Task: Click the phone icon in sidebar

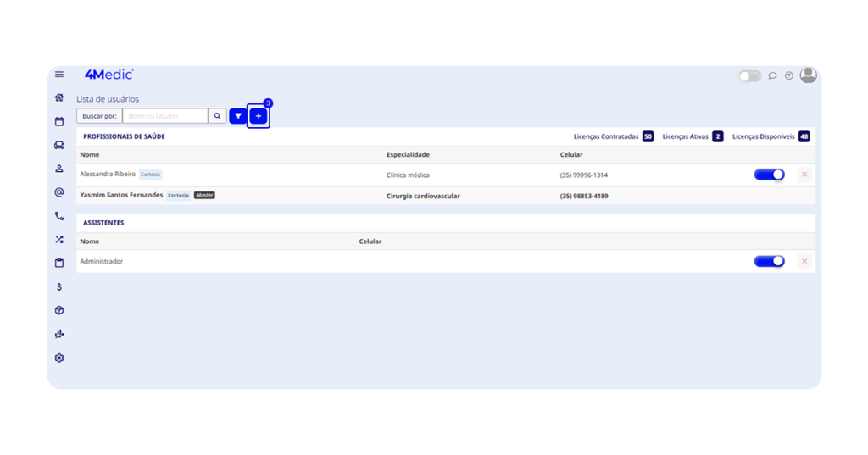Action: click(x=59, y=216)
